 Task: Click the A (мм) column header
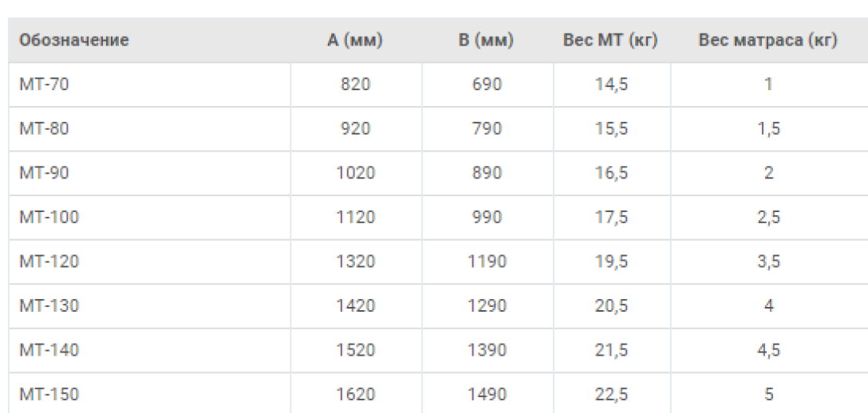coord(355,41)
